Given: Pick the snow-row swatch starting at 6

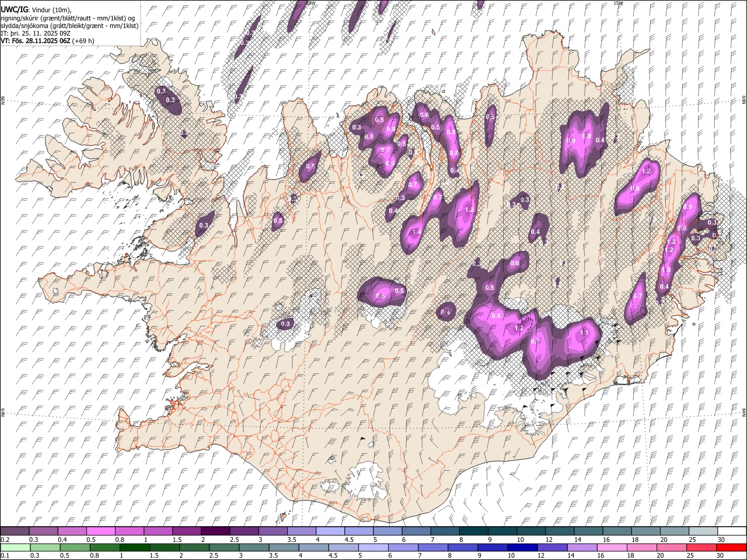Looking at the screenshot, I should point(416,531).
